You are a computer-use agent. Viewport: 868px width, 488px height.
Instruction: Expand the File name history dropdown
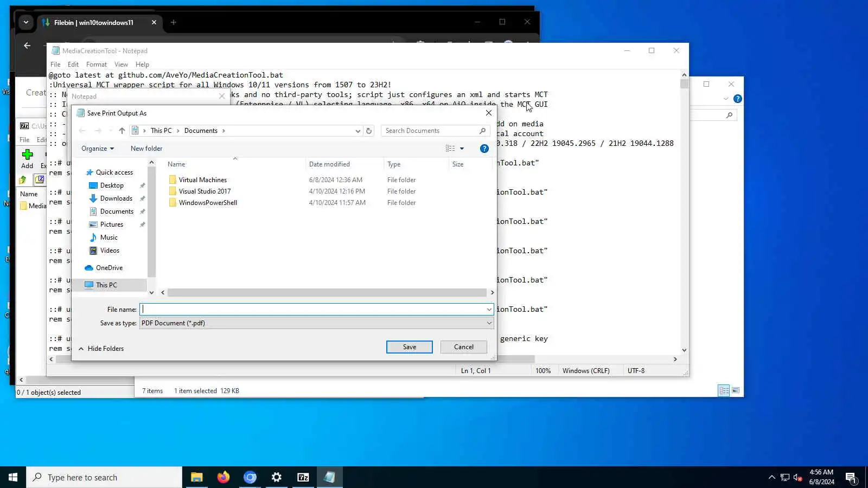pos(489,310)
